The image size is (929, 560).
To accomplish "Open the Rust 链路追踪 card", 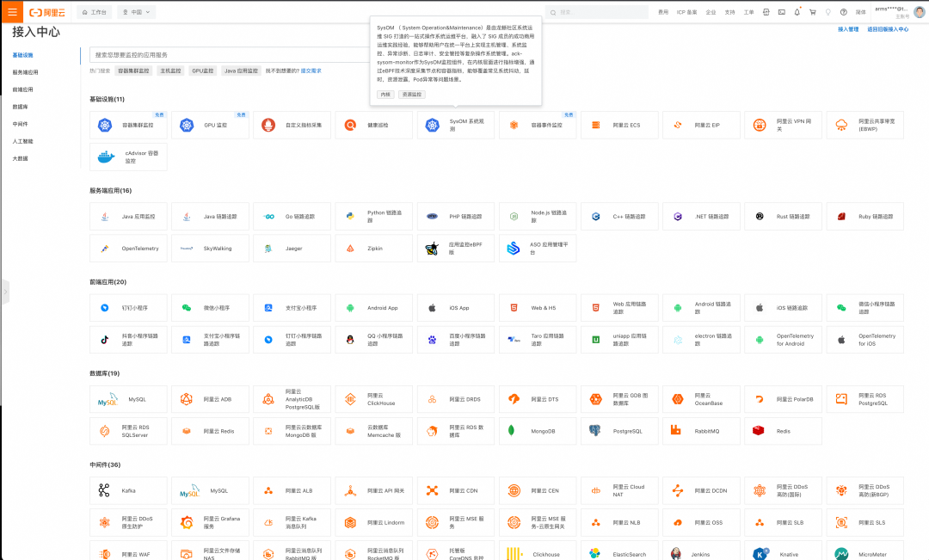I will tap(784, 216).
